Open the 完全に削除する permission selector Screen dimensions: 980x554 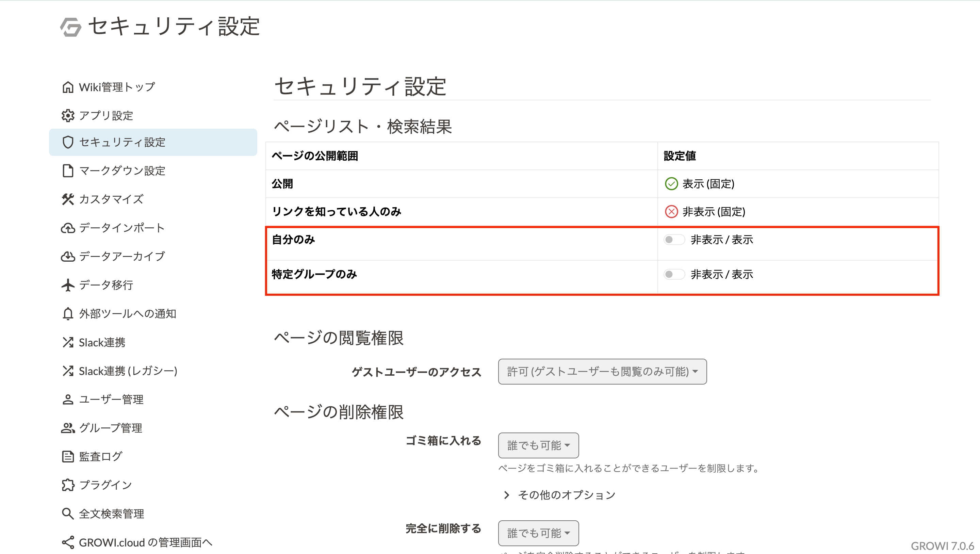pyautogui.click(x=538, y=533)
